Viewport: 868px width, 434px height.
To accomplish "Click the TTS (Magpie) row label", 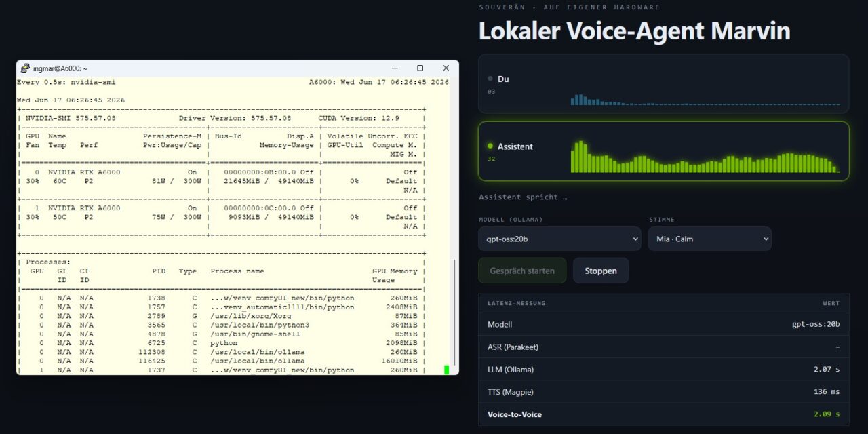I will (x=512, y=392).
